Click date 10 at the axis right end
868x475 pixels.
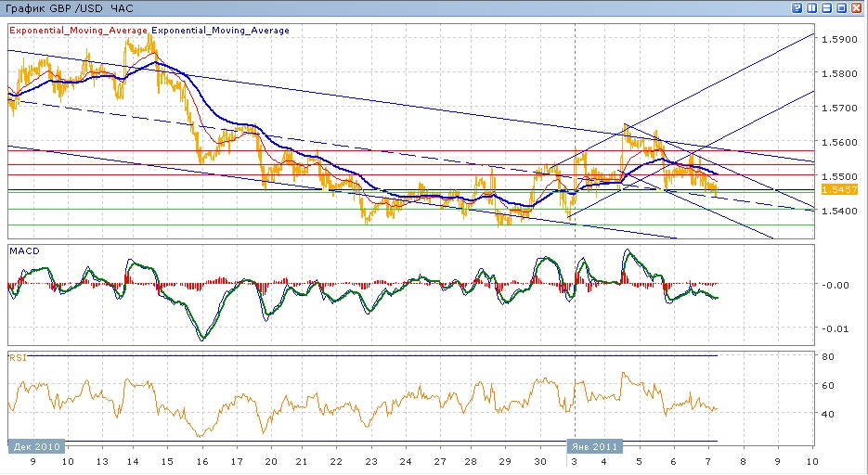coord(810,461)
